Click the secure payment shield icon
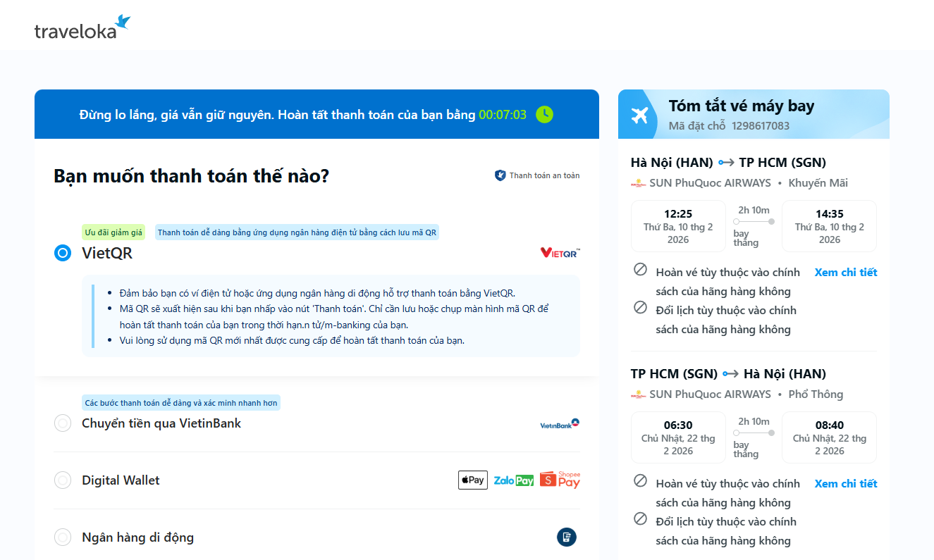The width and height of the screenshot is (934, 560). (500, 175)
